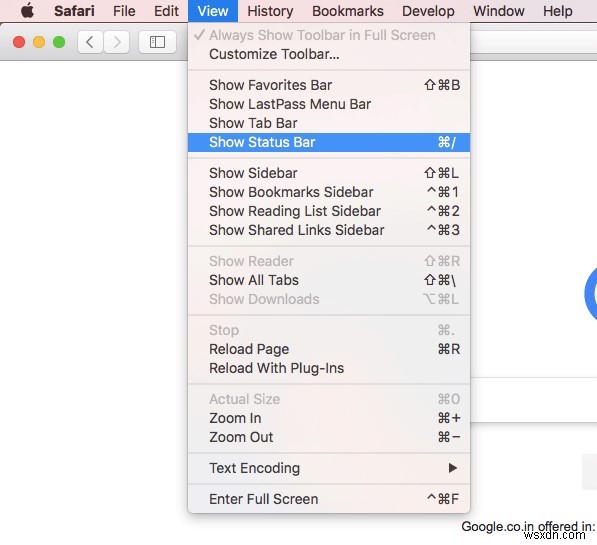
Task: Open the Safari app menu
Action: click(74, 11)
